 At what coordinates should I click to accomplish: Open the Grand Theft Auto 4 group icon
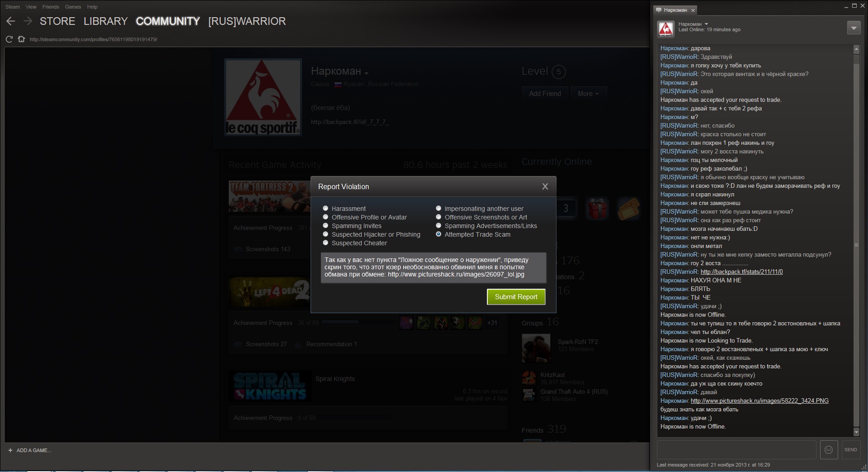coord(529,395)
